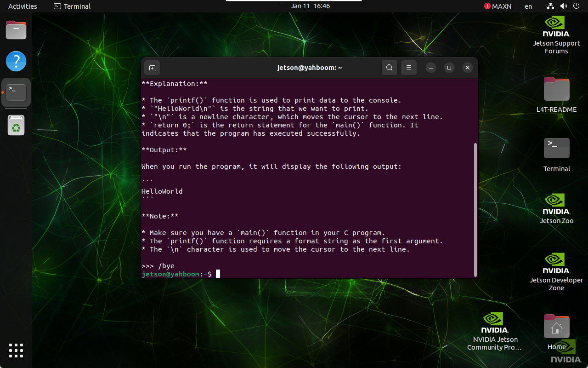The width and height of the screenshot is (588, 368).
Task: Click the line about `\n` character moving cursor
Action: (x=276, y=249)
